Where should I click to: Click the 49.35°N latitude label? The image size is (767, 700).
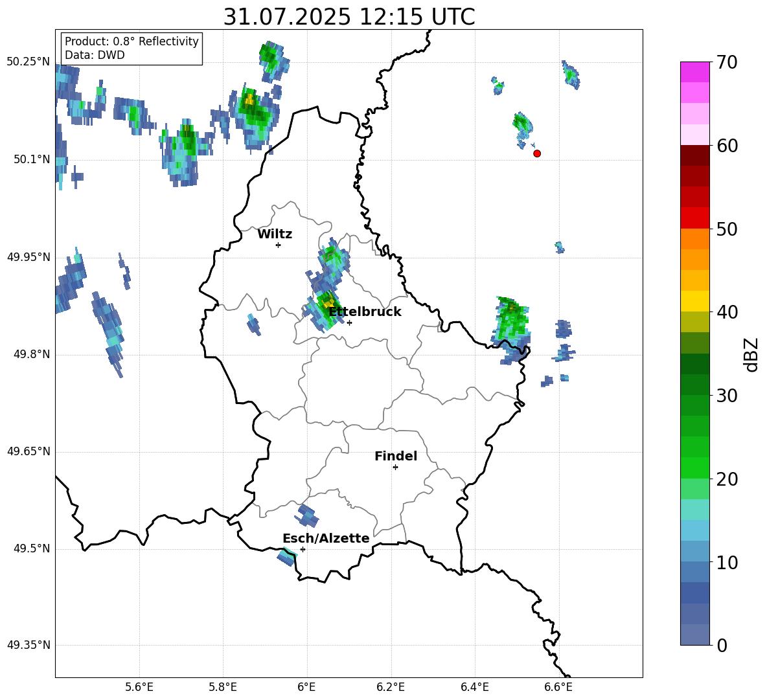tap(28, 645)
